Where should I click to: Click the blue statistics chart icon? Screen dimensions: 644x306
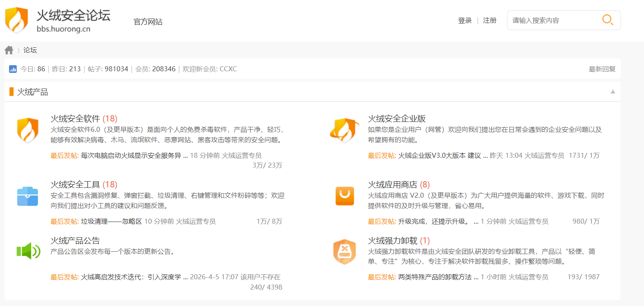click(13, 69)
